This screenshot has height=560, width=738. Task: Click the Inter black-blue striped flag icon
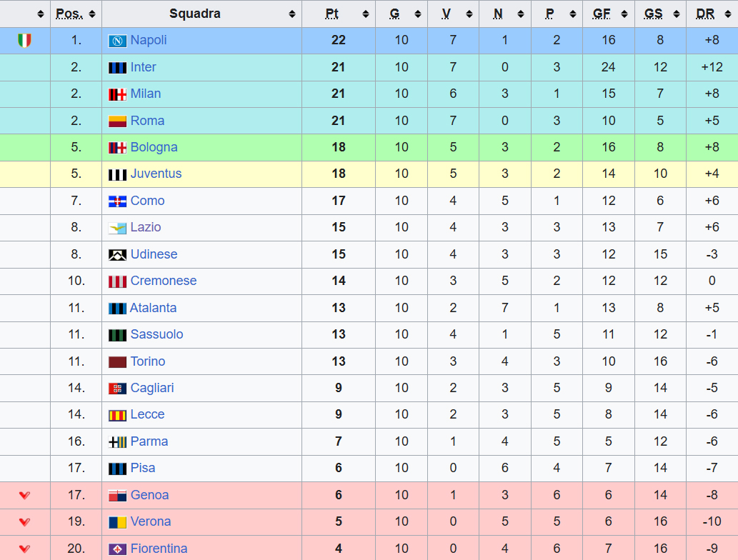pyautogui.click(x=117, y=68)
